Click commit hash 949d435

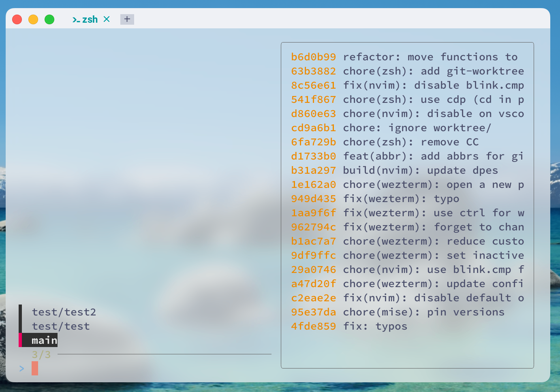coord(314,199)
